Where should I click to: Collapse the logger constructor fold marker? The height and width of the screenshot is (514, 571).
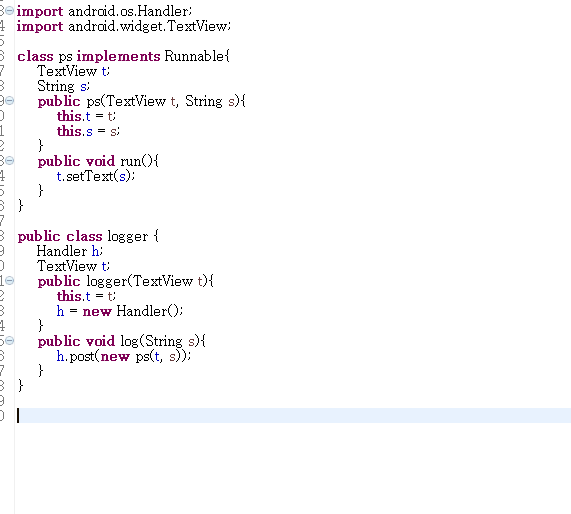click(x=9, y=280)
